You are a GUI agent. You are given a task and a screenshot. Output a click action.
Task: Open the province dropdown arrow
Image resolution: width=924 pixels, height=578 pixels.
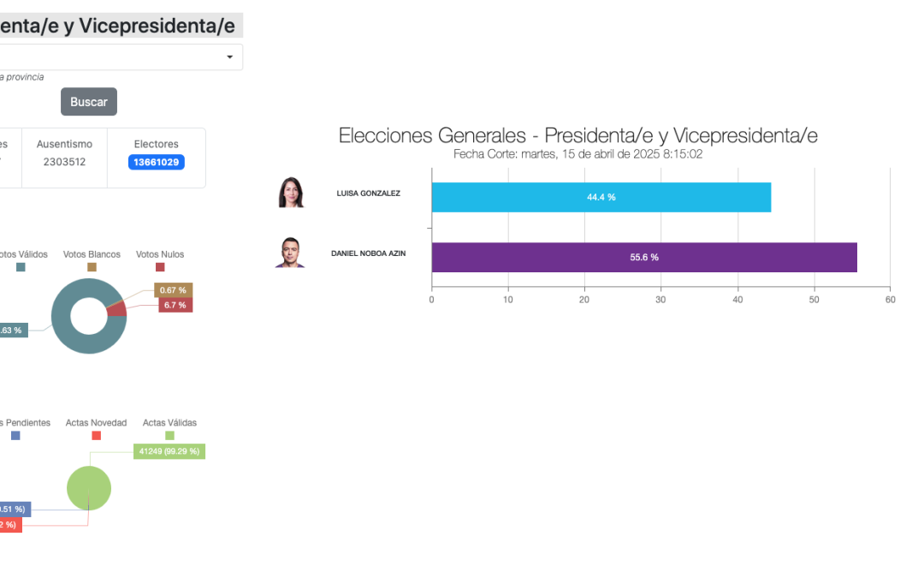pos(230,57)
